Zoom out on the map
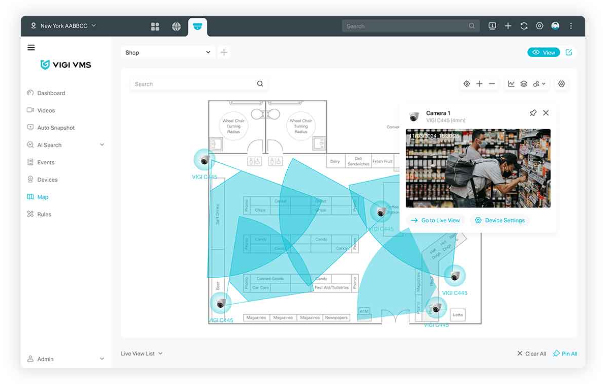This screenshot has width=605, height=390. click(x=492, y=84)
